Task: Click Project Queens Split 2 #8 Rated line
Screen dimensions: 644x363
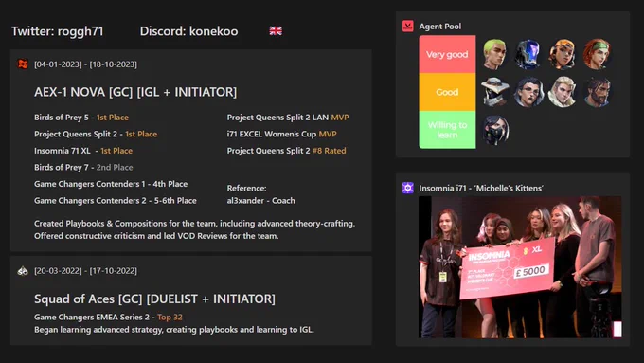Action: [x=286, y=151]
